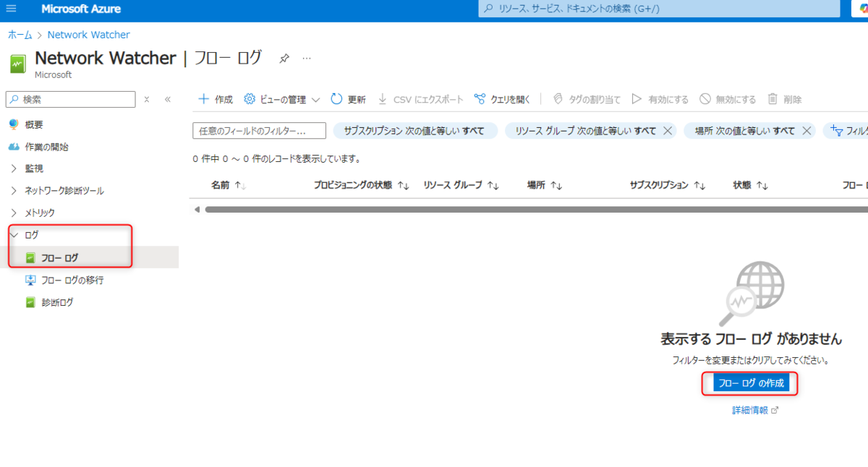Click the Network Watcher resource icon

pos(17,64)
